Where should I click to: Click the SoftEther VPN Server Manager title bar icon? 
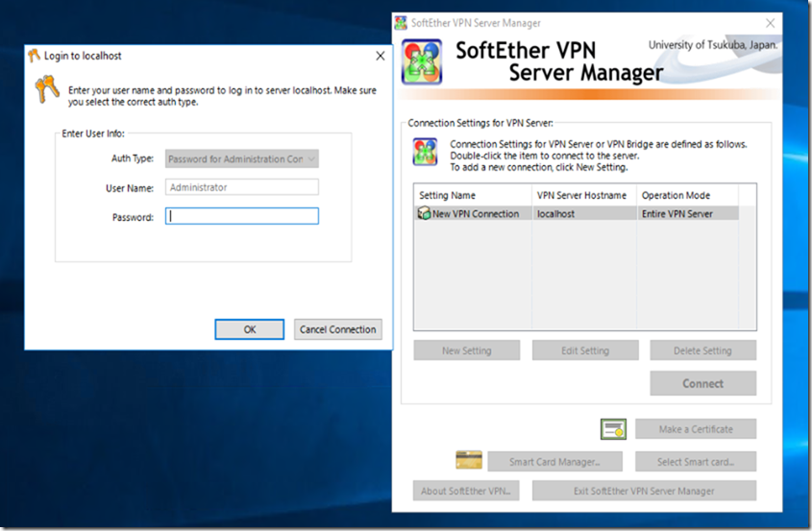click(x=401, y=23)
